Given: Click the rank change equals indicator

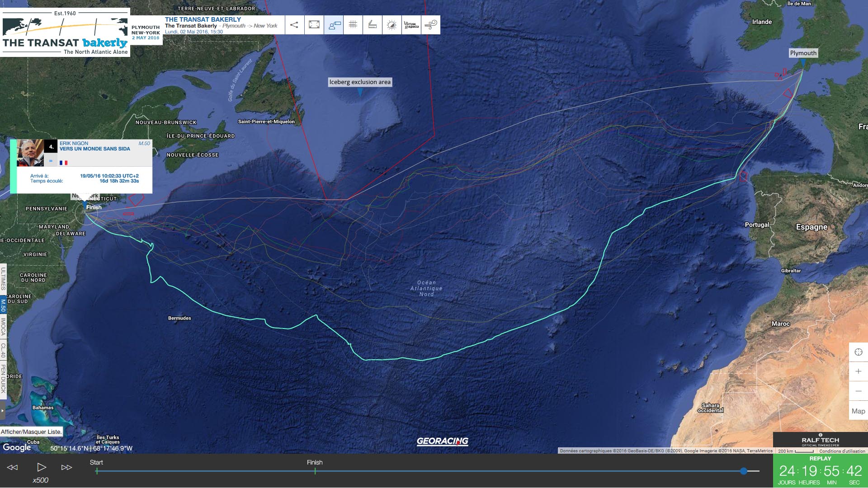Looking at the screenshot, I should [51, 161].
